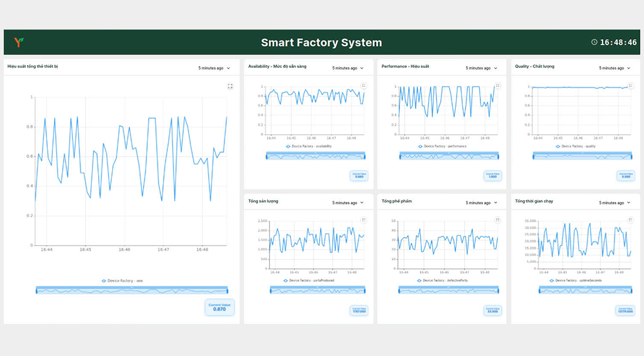Expand the Quality chart to fullscreen
The height and width of the screenshot is (356, 644).
[x=631, y=86]
